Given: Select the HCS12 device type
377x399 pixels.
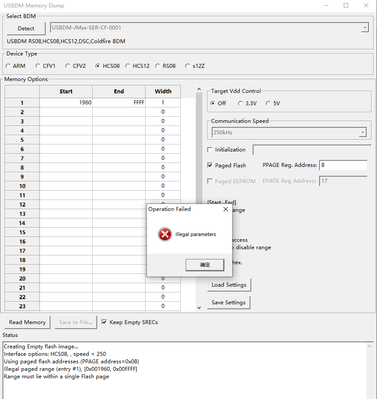Looking at the screenshot, I should click(x=138, y=66).
